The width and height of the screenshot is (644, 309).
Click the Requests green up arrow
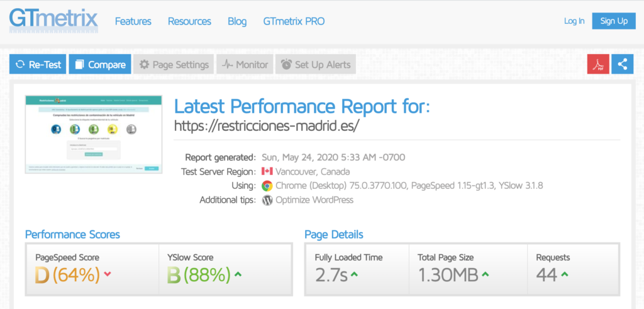pyautogui.click(x=564, y=274)
